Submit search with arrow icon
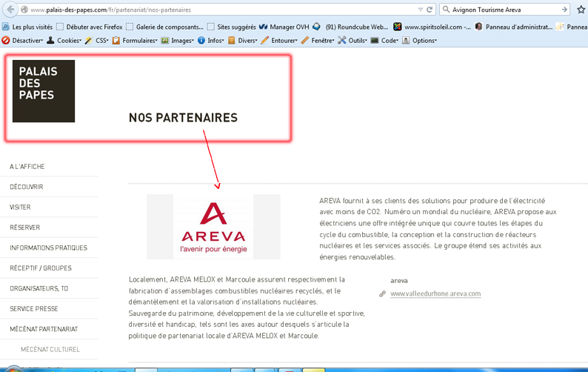The image size is (588, 372). tap(564, 10)
